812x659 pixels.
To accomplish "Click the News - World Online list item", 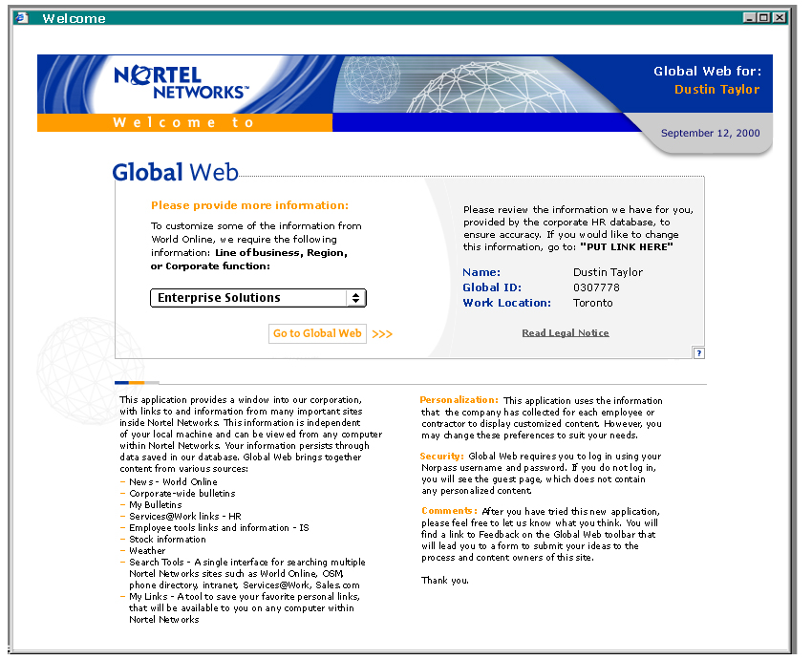I will pyautogui.click(x=173, y=482).
